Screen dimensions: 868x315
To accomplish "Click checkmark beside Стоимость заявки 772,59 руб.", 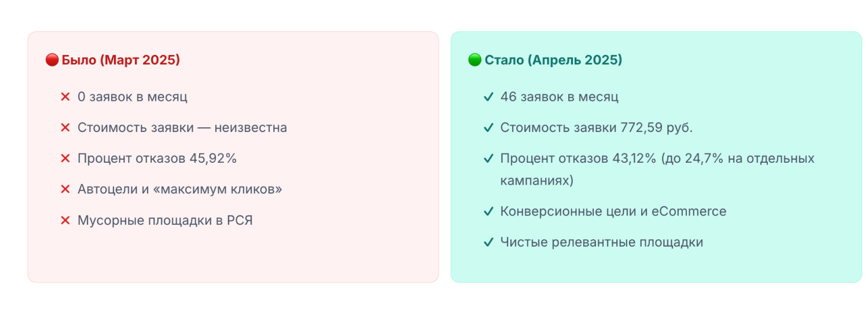I will coord(488,127).
